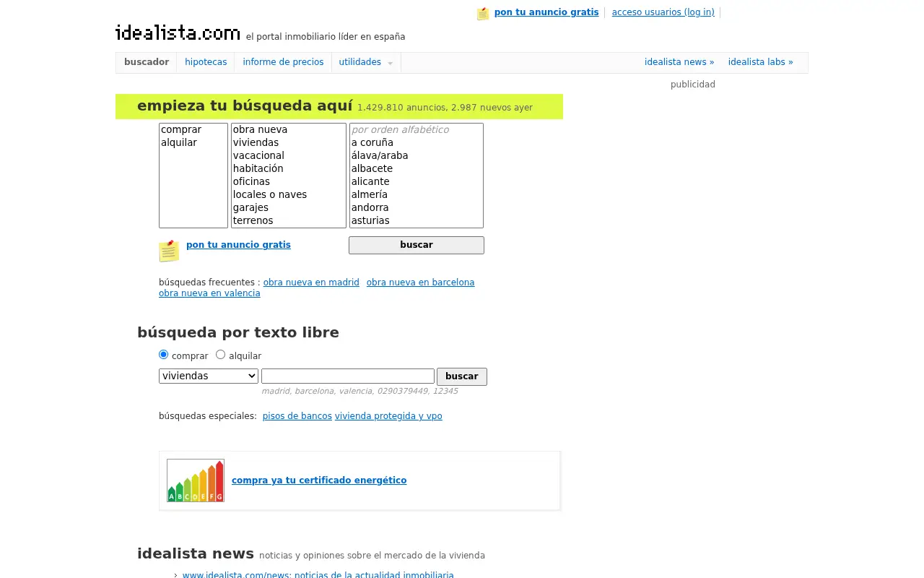Screen dimensions: 924x578
Task: Select alquilar in the operation list
Action: coord(193,143)
